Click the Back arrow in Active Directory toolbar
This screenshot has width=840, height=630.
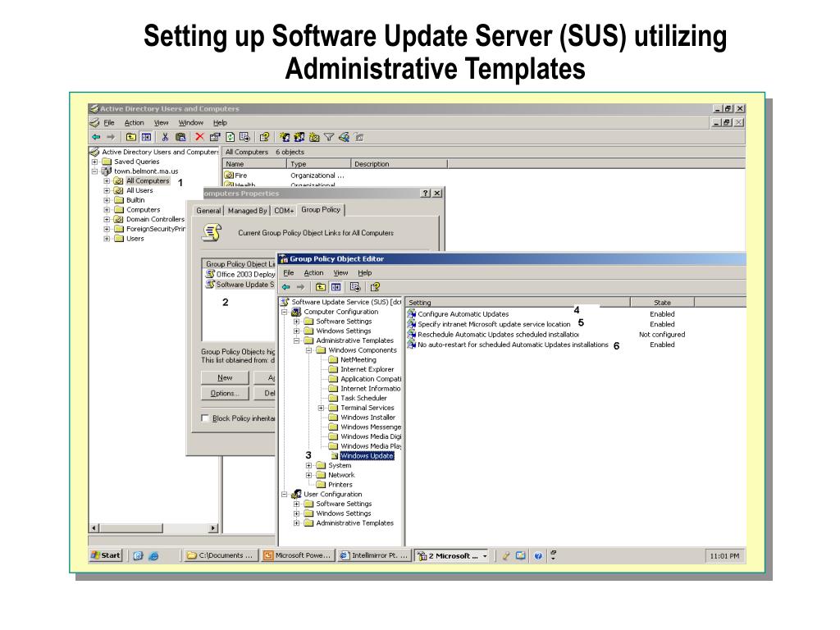pyautogui.click(x=96, y=137)
